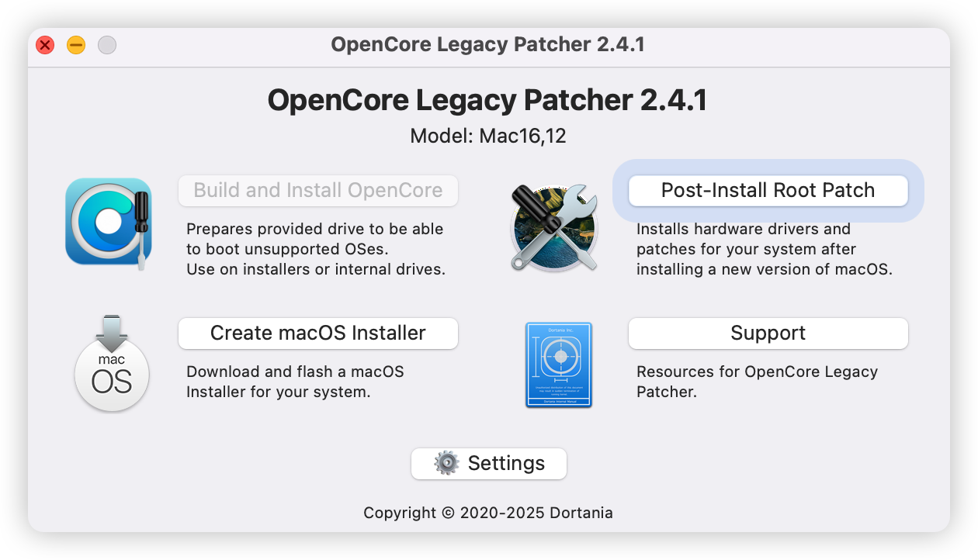
Task: Click the 'Resources for OpenCore Legacy' description
Action: [758, 382]
